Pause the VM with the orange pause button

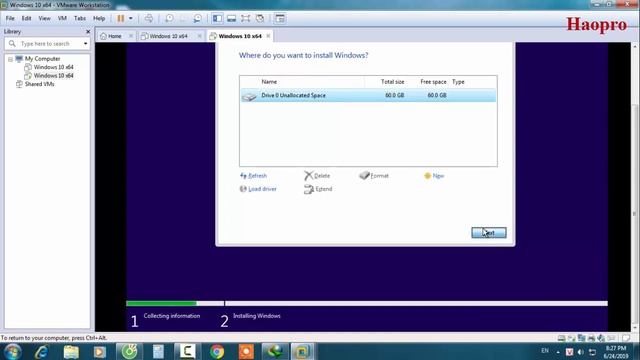click(x=120, y=18)
